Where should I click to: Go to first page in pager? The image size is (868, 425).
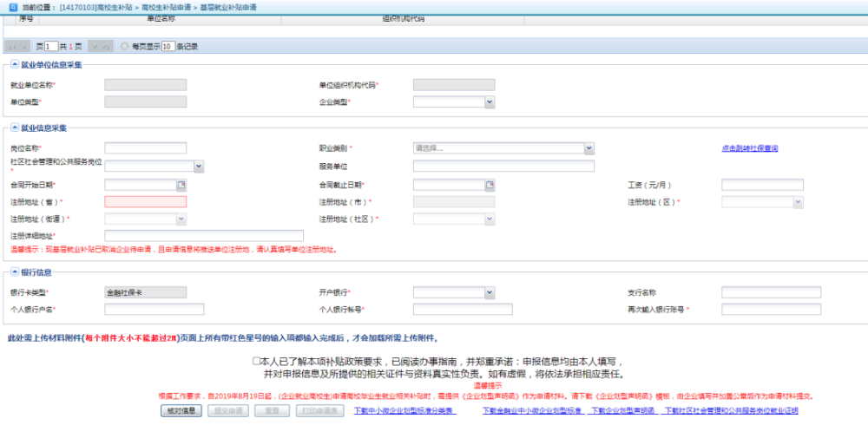pos(11,47)
